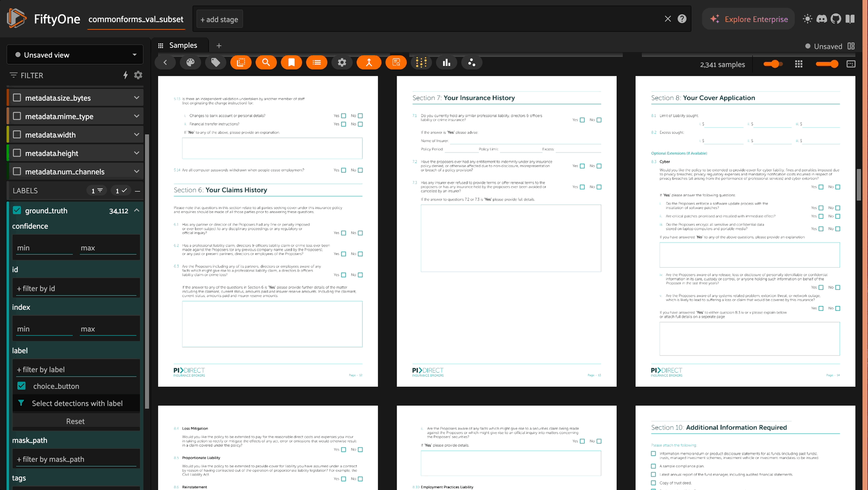Expand the metadata.size_bytes filter
This screenshot has height=490, width=868.
click(136, 98)
